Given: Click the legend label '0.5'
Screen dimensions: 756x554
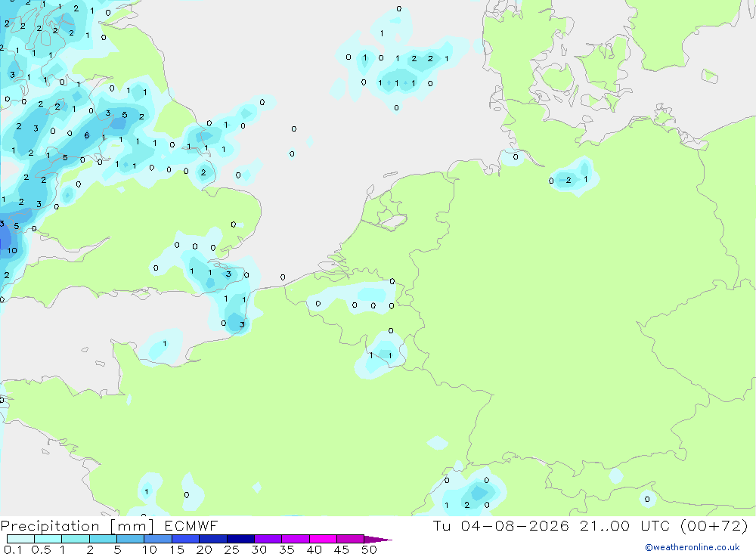Looking at the screenshot, I should click(x=41, y=549).
